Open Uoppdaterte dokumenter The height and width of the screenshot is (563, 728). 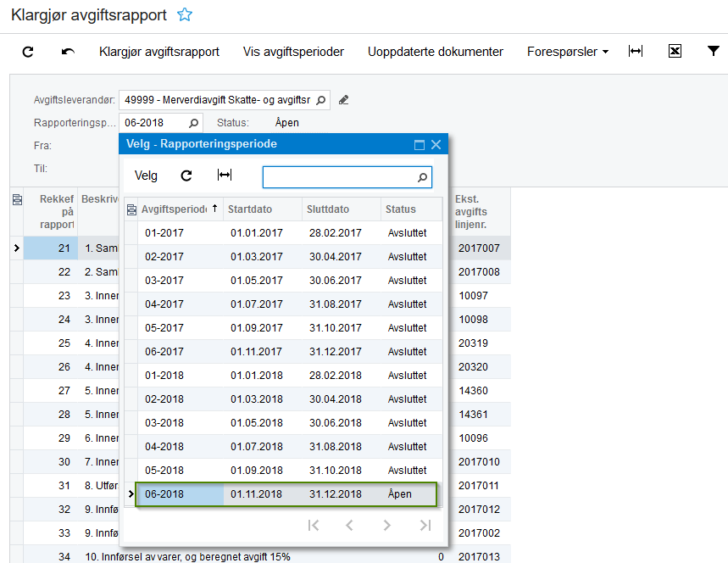pos(435,52)
